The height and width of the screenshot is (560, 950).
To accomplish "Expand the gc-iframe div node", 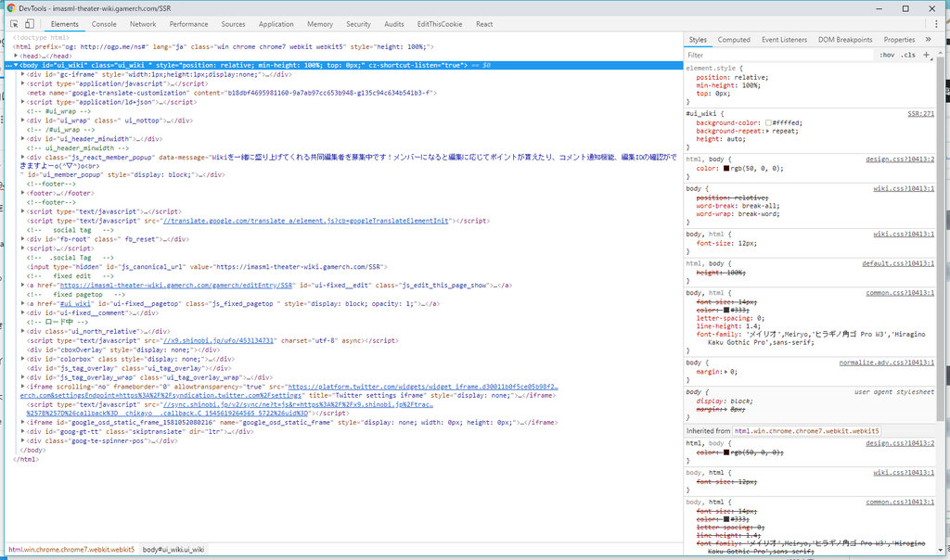I will [x=22, y=74].
